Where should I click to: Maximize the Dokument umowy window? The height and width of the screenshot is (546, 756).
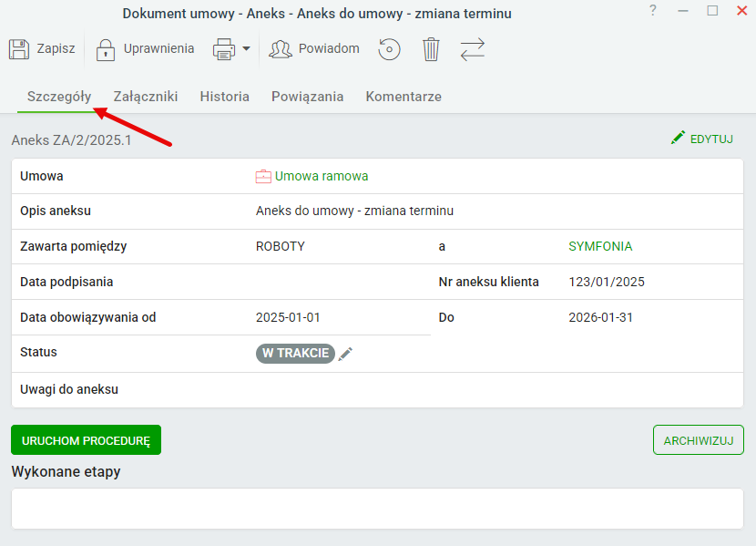pos(712,11)
